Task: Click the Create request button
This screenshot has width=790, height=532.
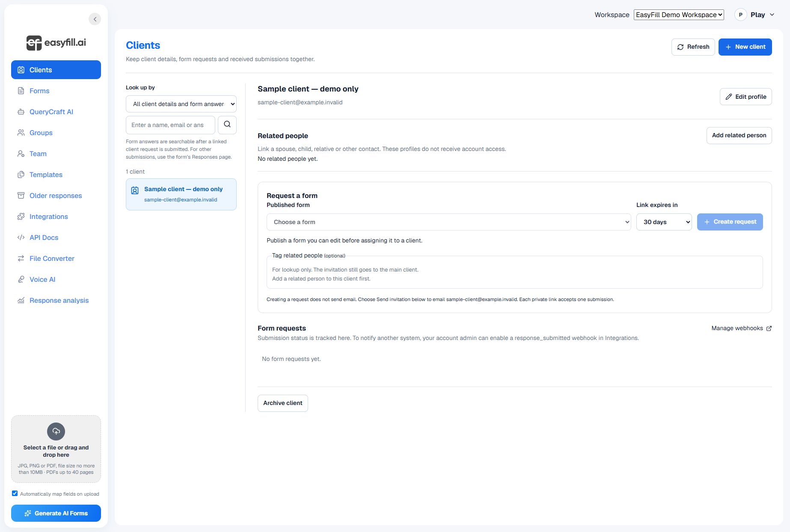Action: 730,222
